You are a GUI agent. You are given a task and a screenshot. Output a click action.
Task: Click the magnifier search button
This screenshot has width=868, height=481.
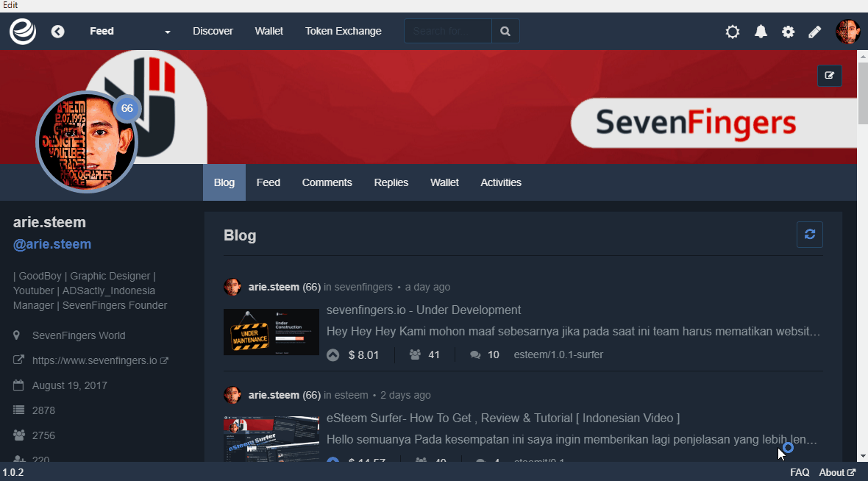click(x=505, y=31)
